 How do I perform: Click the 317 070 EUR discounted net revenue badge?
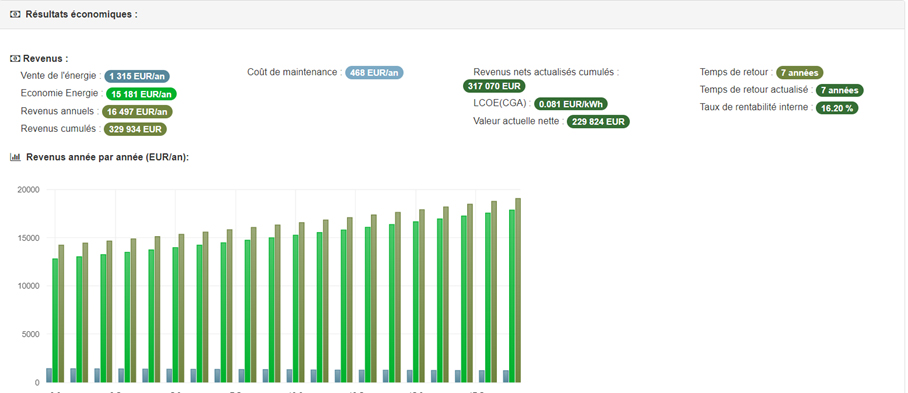(494, 86)
